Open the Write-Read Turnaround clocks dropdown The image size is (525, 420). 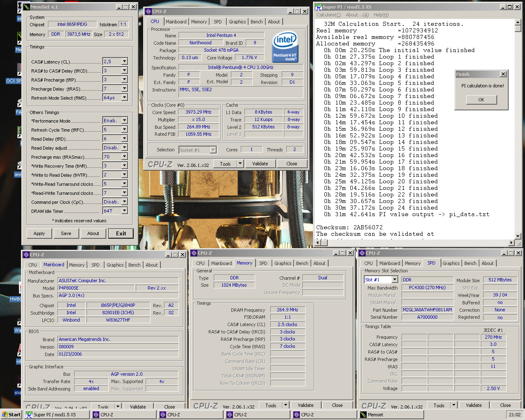pyautogui.click(x=124, y=184)
